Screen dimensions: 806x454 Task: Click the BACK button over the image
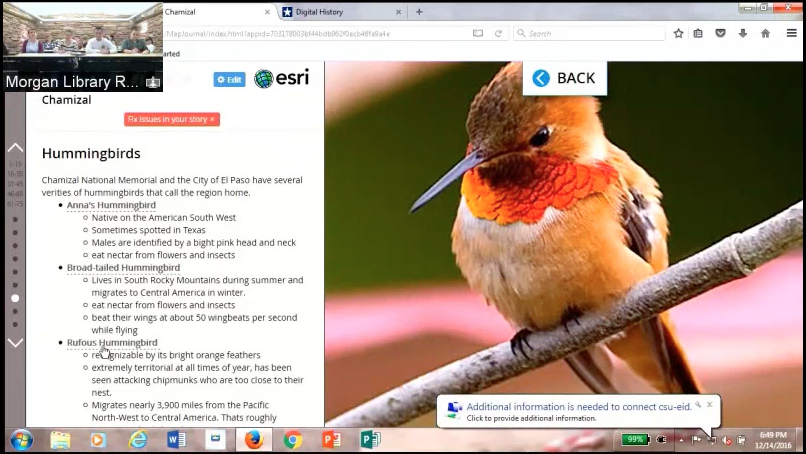click(564, 78)
